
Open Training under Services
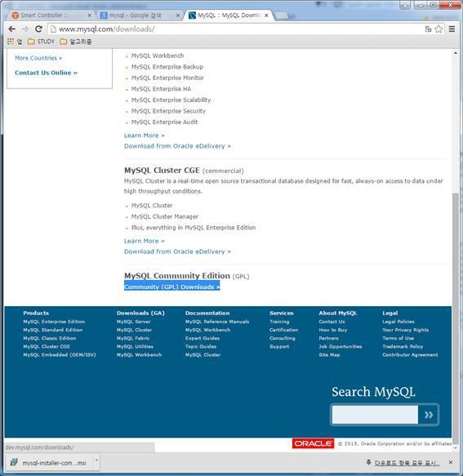click(279, 322)
